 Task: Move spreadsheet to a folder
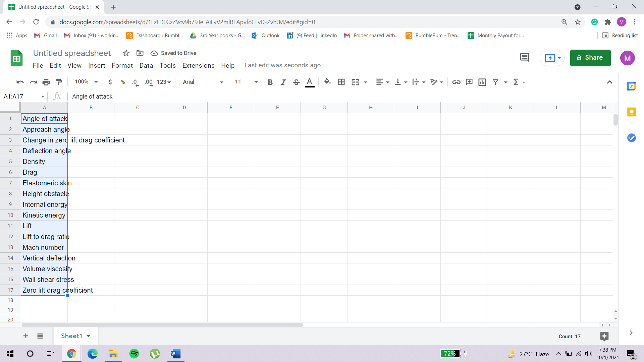140,53
